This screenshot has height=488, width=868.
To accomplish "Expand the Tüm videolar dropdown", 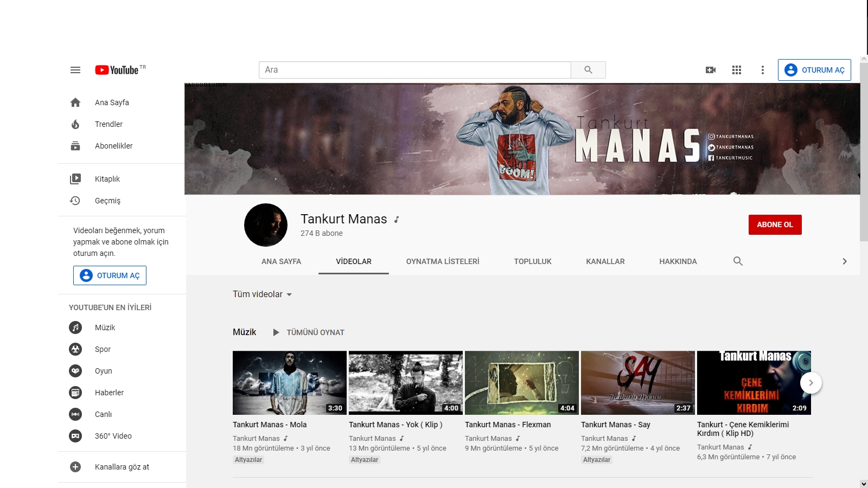I will (x=263, y=294).
